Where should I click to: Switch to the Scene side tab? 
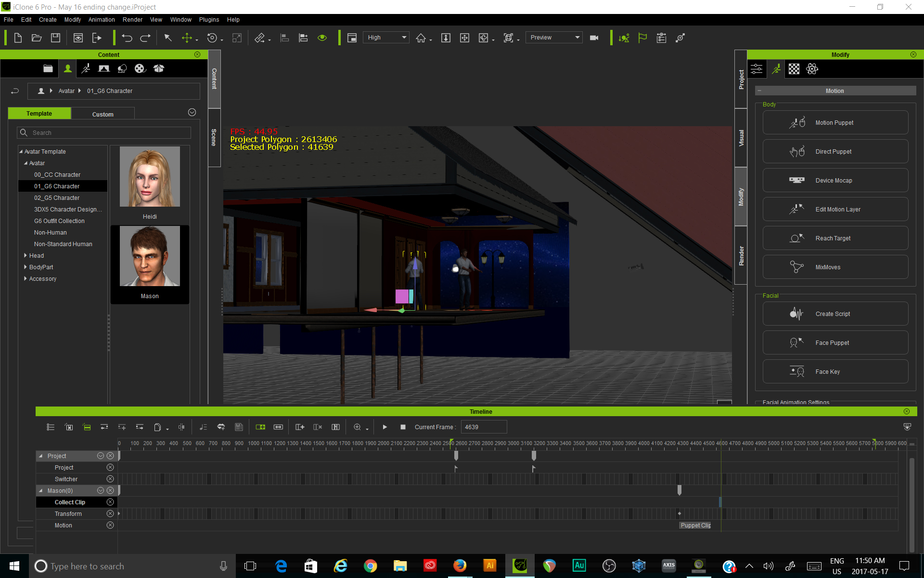(214, 137)
